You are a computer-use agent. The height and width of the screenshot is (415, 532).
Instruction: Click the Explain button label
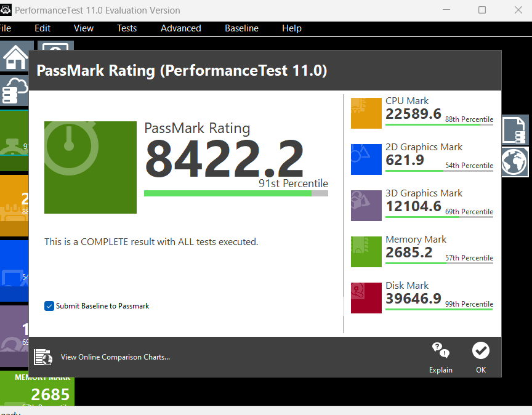(x=440, y=370)
